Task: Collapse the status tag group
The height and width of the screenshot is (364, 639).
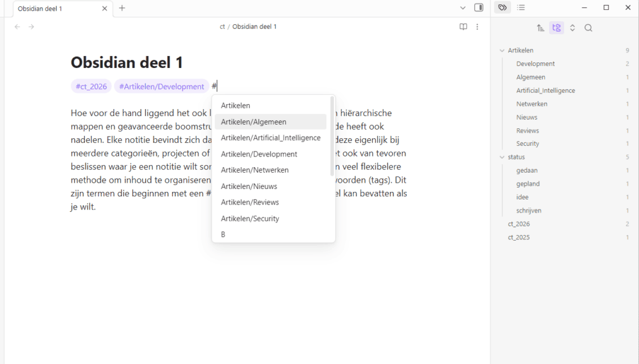Action: pos(502,157)
